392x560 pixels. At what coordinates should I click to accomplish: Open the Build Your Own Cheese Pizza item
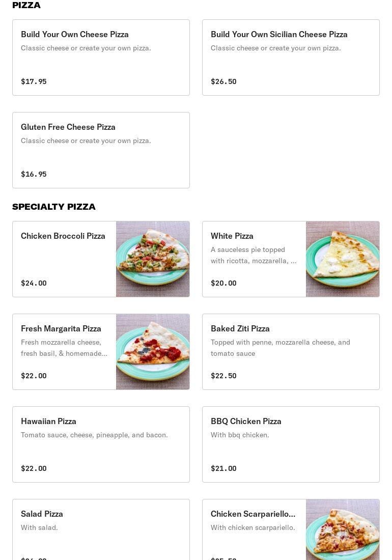coord(101,58)
